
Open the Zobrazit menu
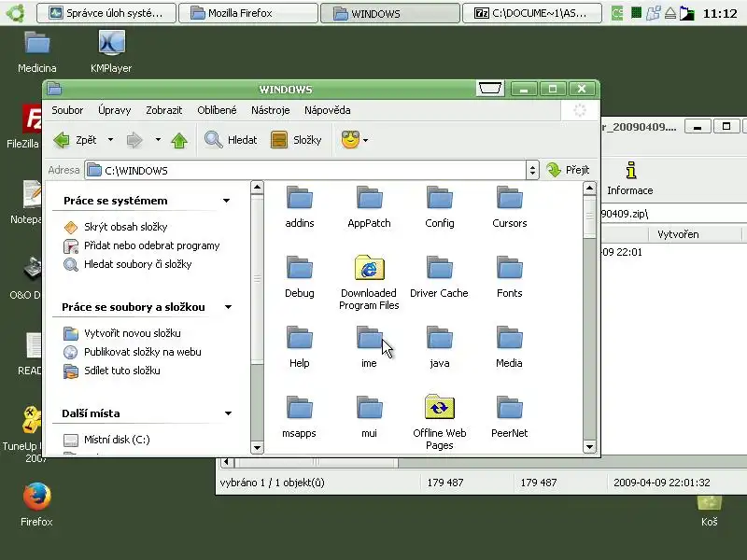164,110
